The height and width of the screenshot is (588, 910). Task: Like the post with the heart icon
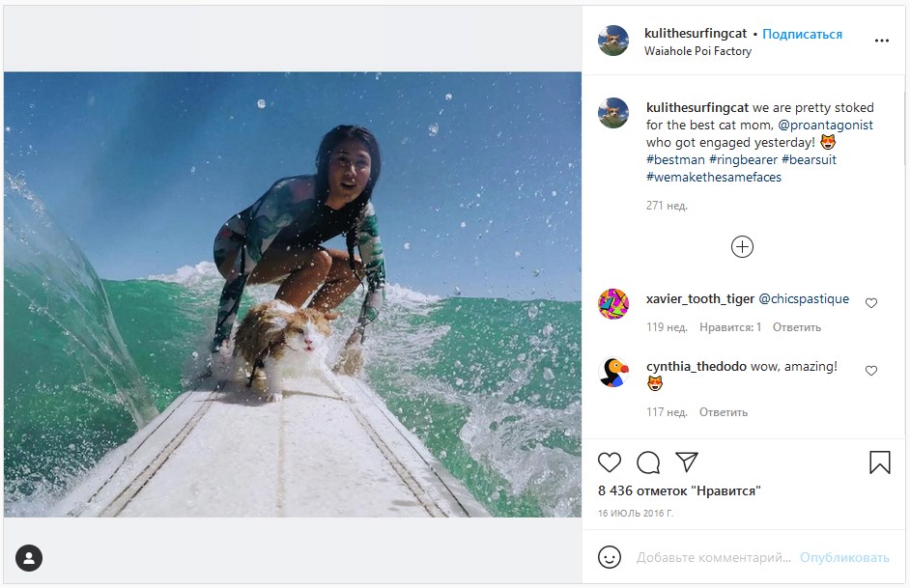[610, 462]
